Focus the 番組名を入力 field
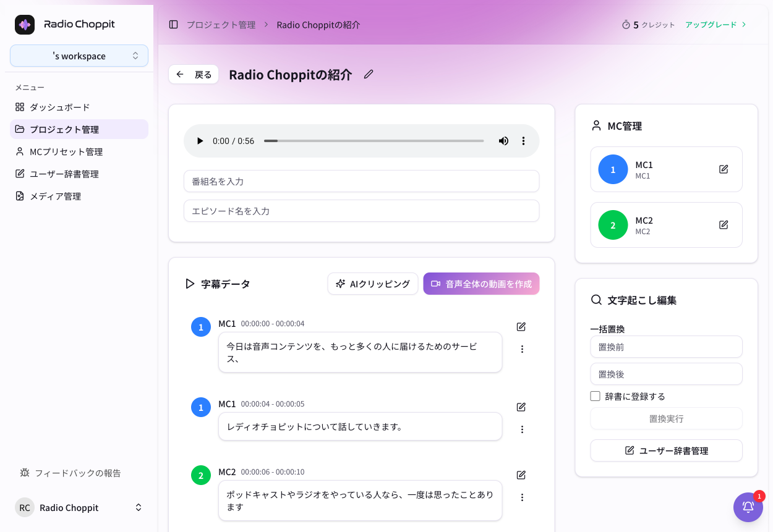773x532 pixels. click(x=361, y=181)
